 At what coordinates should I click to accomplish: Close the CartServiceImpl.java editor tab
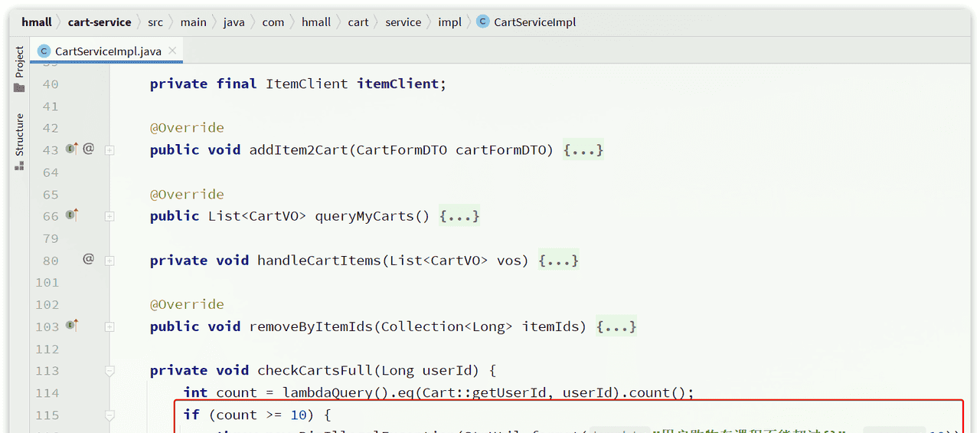click(173, 51)
